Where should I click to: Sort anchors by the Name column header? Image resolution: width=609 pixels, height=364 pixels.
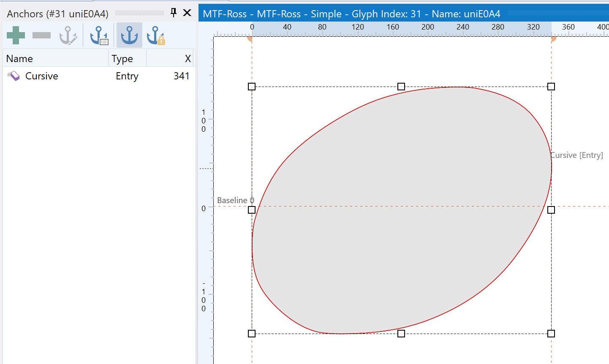click(55, 59)
